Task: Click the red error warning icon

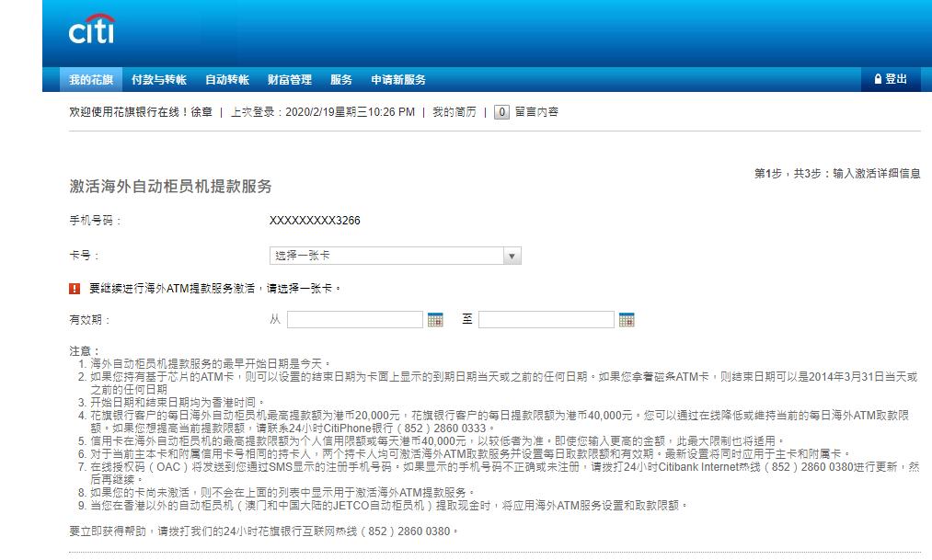Action: [x=75, y=289]
